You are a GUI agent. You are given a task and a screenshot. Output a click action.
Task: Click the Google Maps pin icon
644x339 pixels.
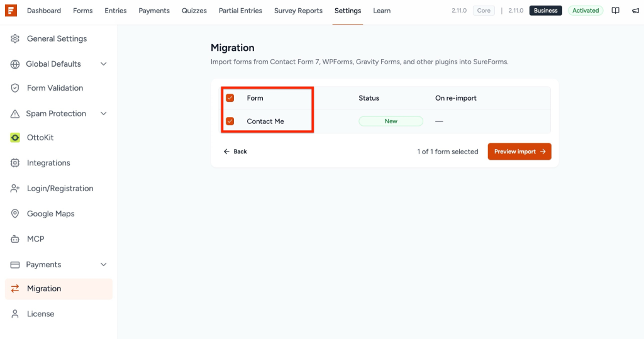pos(15,214)
